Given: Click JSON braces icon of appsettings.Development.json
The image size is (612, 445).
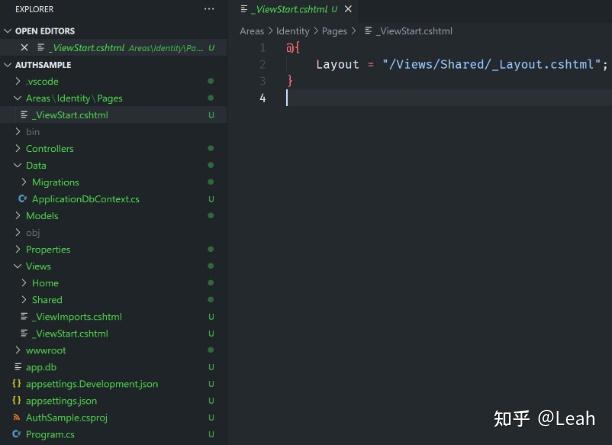Looking at the screenshot, I should click(16, 383).
